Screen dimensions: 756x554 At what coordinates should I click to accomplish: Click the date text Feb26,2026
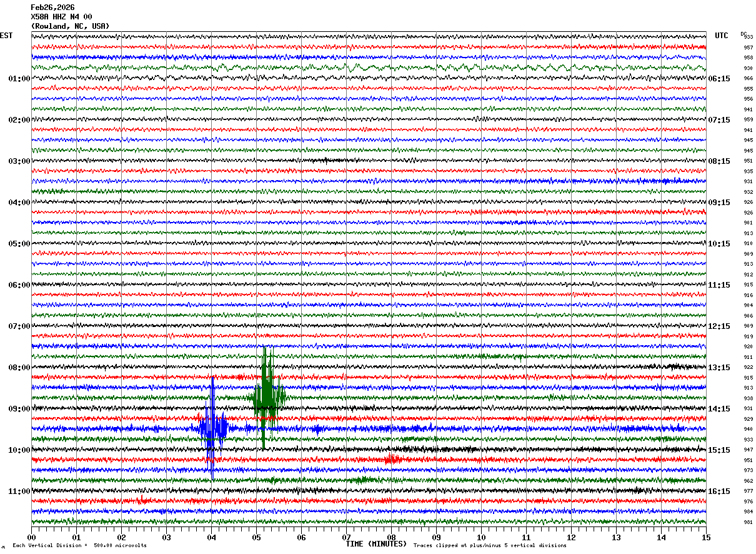tap(52, 8)
